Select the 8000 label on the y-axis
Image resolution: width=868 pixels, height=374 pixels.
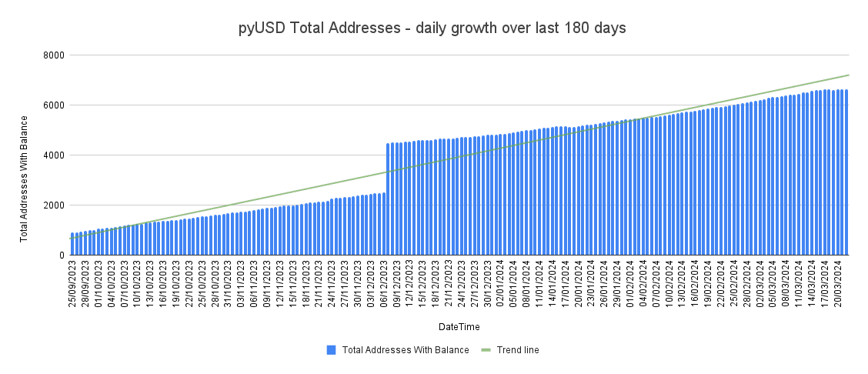pos(53,55)
